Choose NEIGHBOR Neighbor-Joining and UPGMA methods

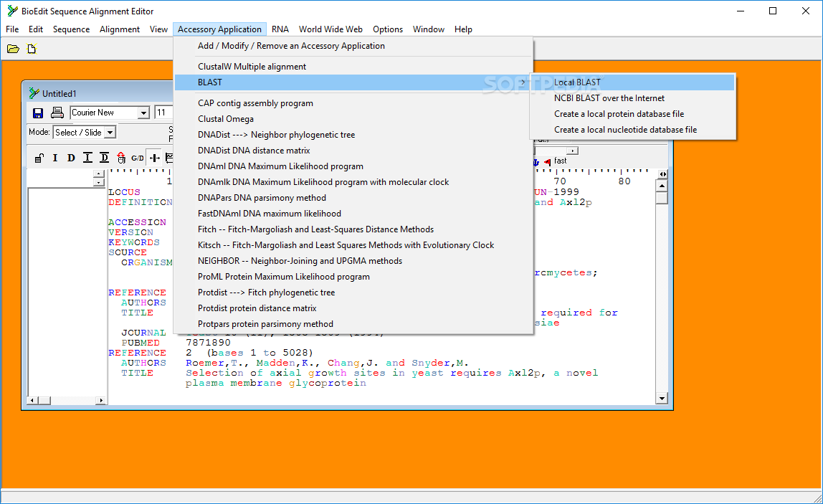coord(353,261)
